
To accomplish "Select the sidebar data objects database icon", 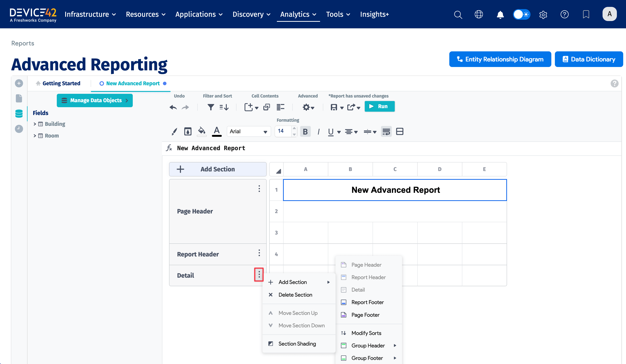I will pos(19,114).
